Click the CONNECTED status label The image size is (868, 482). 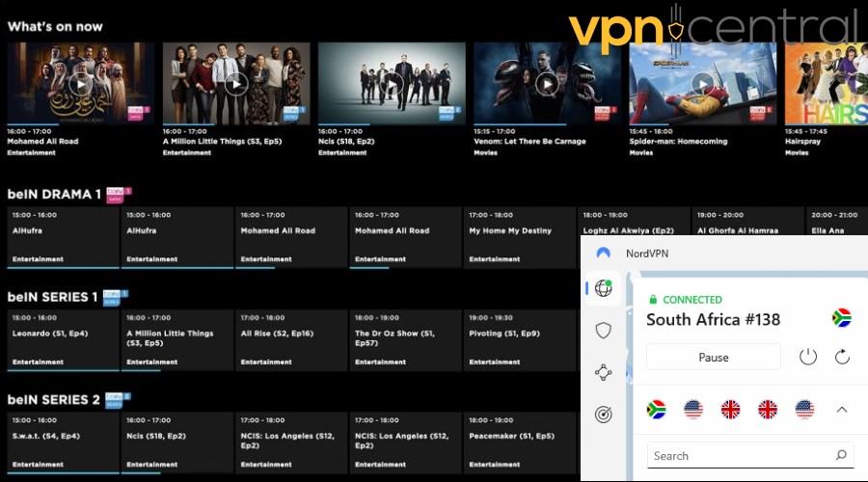point(692,300)
